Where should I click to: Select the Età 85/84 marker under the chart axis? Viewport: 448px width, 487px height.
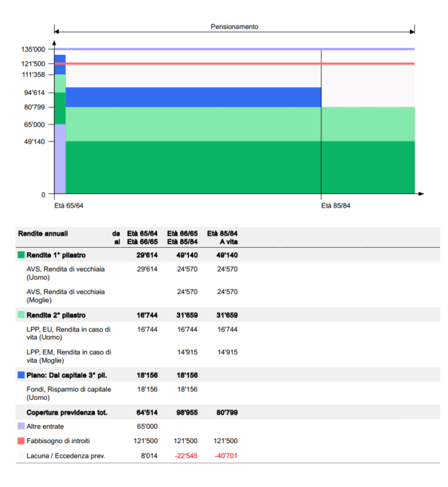pyautogui.click(x=336, y=206)
